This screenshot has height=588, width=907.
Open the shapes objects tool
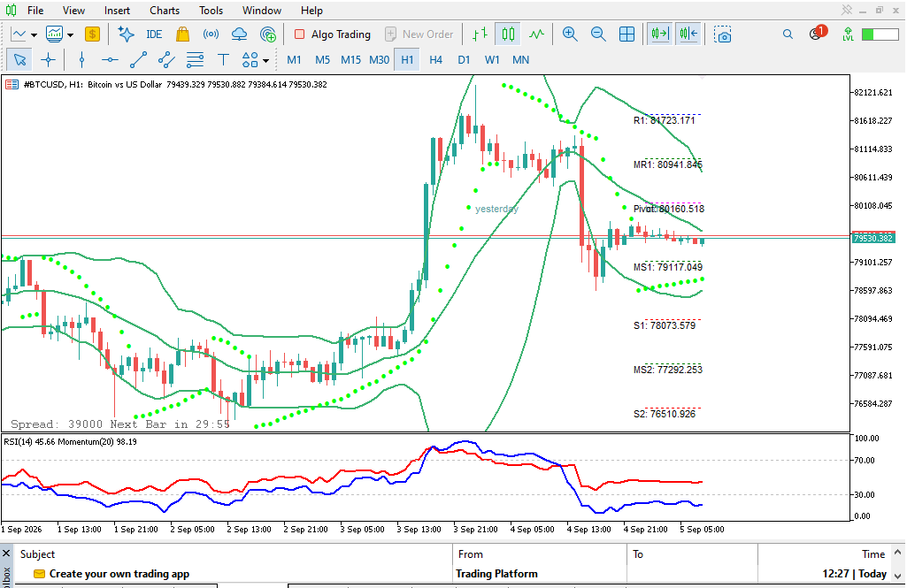(x=250, y=59)
